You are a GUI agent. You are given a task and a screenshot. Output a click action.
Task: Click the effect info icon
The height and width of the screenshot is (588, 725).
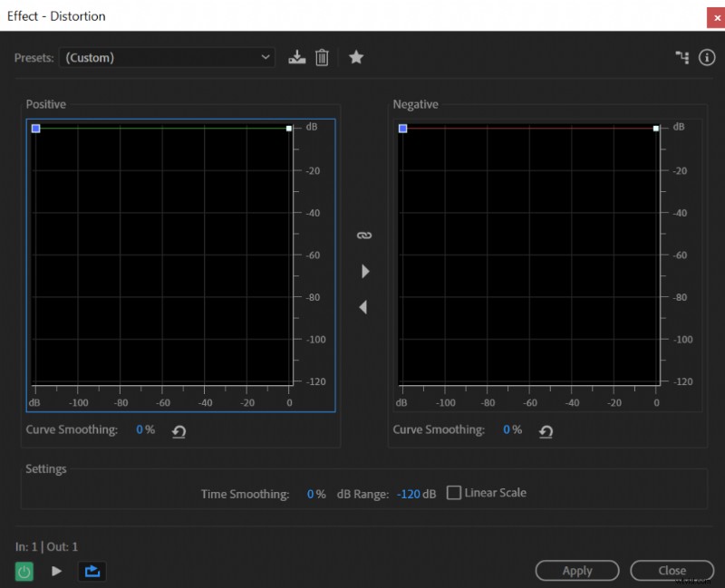[706, 56]
